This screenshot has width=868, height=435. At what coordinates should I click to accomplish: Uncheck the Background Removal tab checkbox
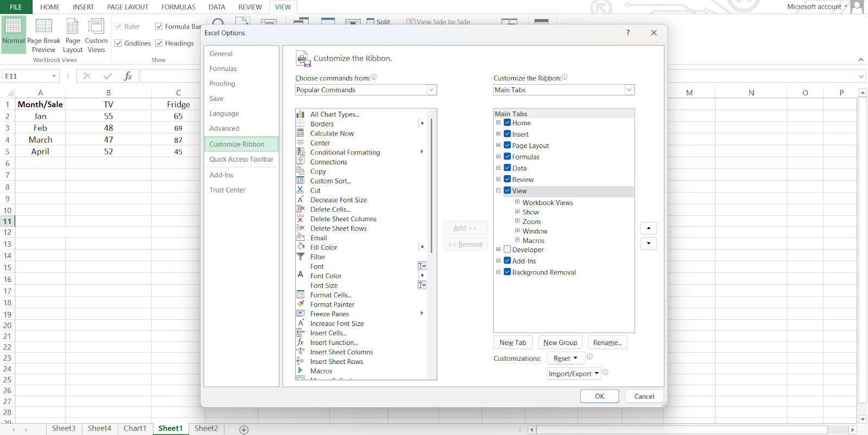[507, 272]
